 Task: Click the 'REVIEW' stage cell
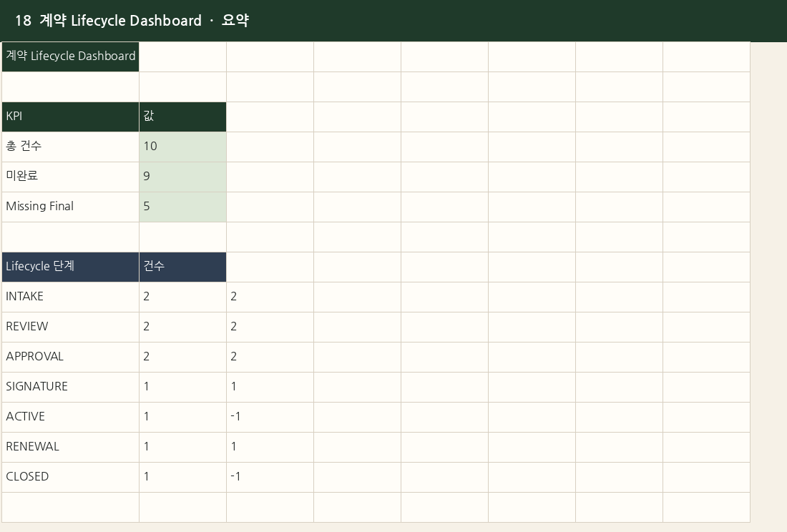tap(70, 327)
